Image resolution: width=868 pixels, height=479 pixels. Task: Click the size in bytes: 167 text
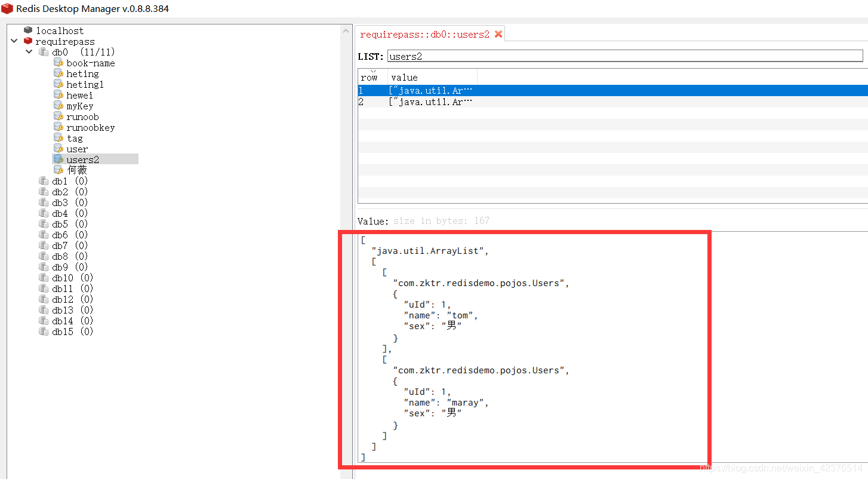coord(441,221)
